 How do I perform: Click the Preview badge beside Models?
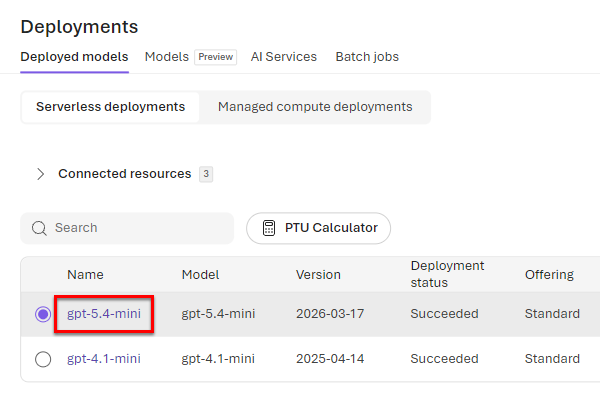[x=215, y=57]
